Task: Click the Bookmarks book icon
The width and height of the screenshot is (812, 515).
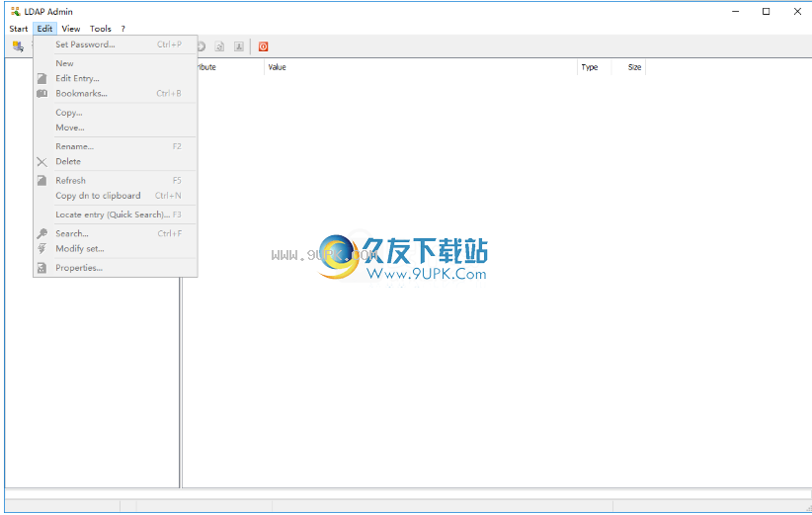Action: click(x=41, y=94)
